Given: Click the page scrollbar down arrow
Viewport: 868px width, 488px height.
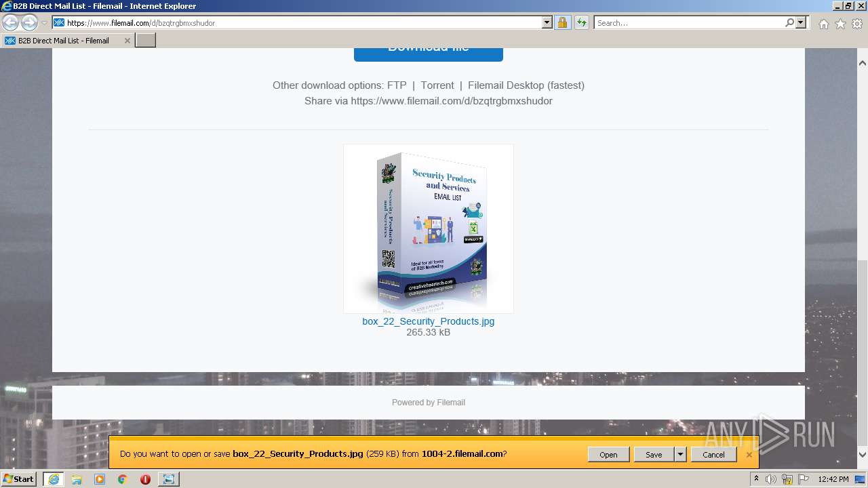Looking at the screenshot, I should pos(863,455).
